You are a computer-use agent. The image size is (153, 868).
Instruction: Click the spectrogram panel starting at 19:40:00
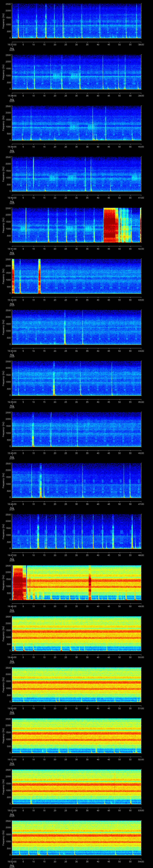(x=76, y=174)
